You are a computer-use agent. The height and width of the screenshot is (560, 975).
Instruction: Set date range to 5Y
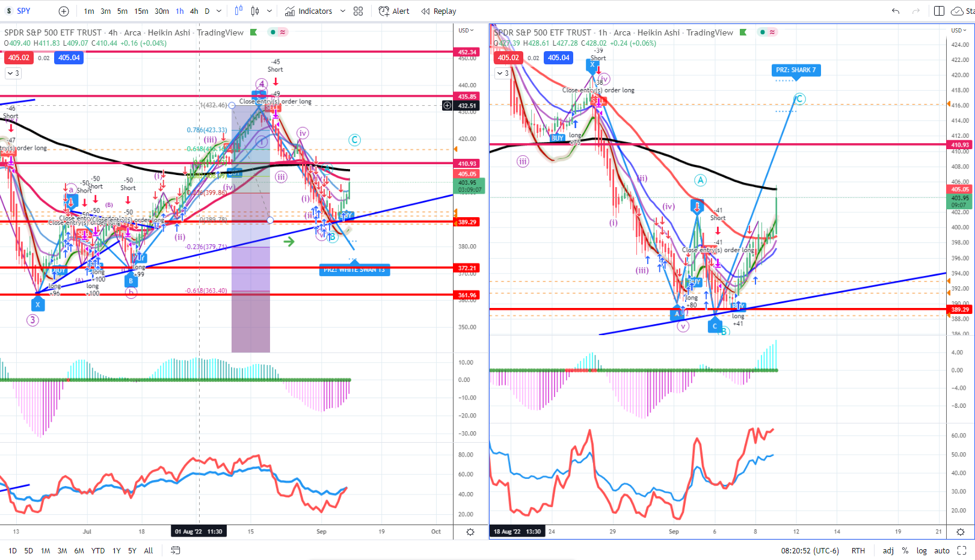point(132,550)
